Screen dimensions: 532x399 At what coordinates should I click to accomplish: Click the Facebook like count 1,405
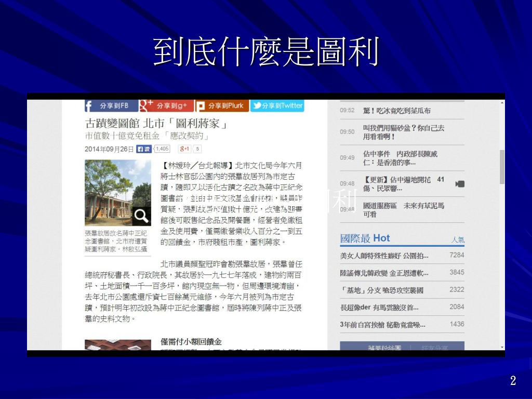click(162, 149)
